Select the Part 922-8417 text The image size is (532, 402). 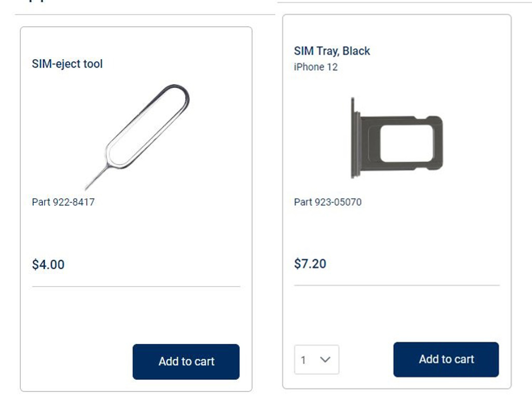click(63, 202)
